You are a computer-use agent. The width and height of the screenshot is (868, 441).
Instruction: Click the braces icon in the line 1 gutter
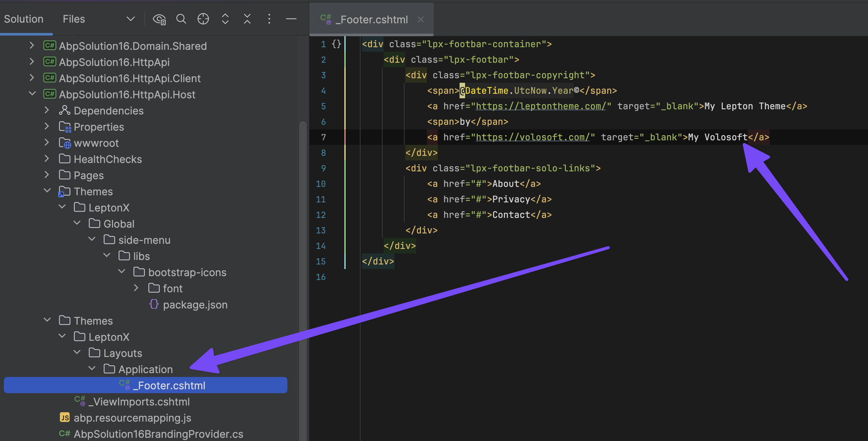coord(336,44)
